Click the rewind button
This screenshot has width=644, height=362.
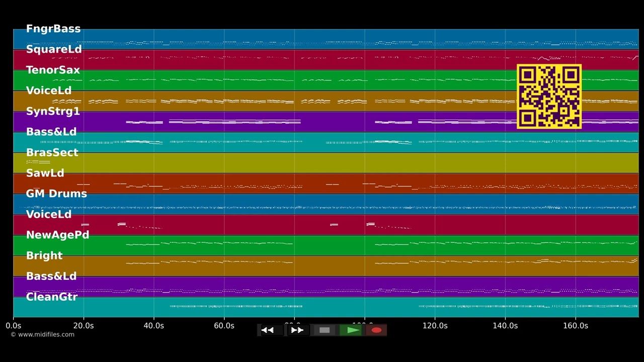[x=268, y=330]
